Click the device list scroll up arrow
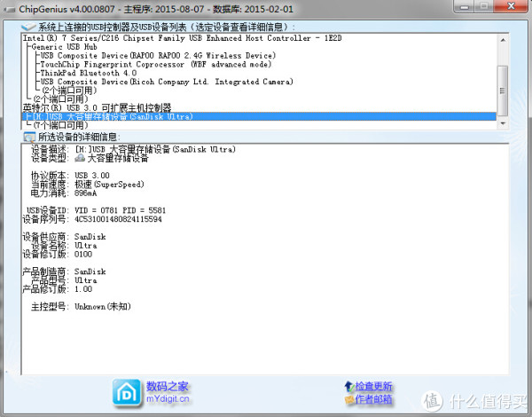Image resolution: width=532 pixels, height=417 pixels. tap(503, 40)
